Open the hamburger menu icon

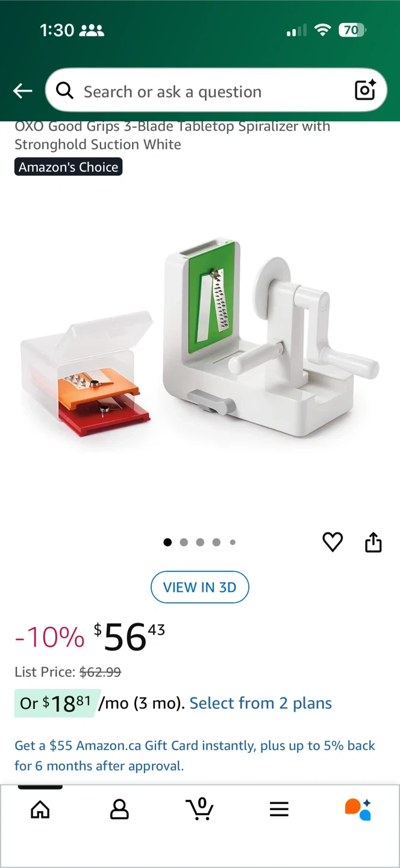pos(279,809)
